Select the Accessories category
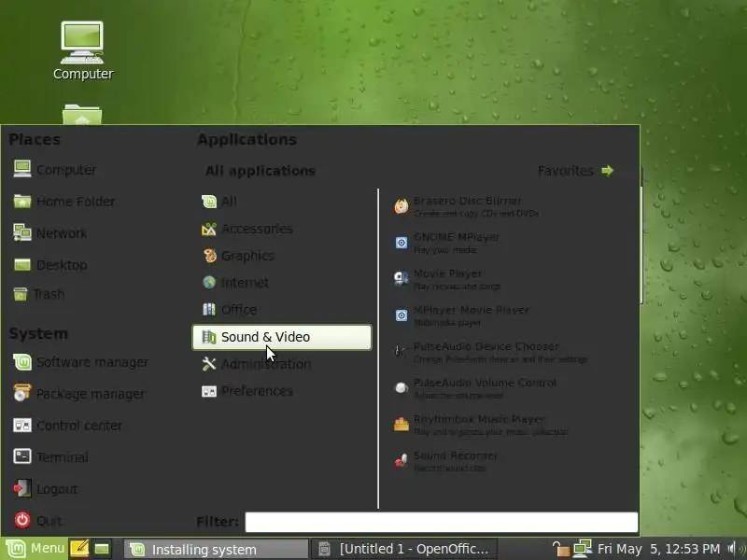Viewport: 747px width, 560px height. tap(282, 229)
